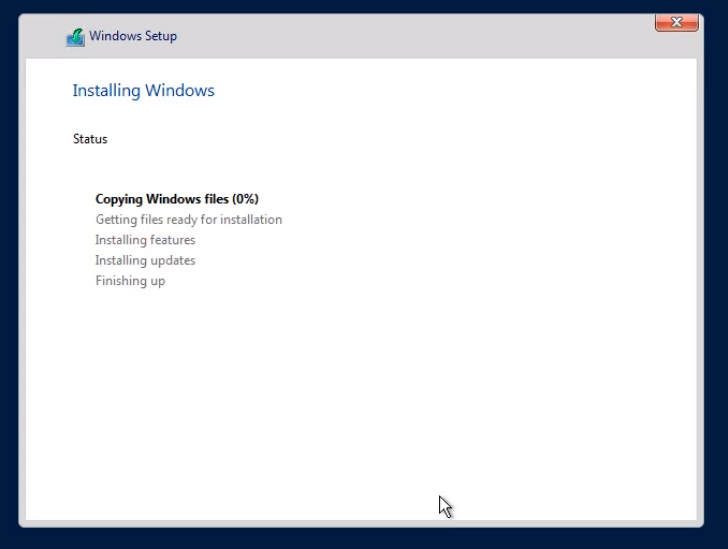This screenshot has height=549, width=728.
Task: Click Getting files ready for installation
Action: click(x=188, y=219)
